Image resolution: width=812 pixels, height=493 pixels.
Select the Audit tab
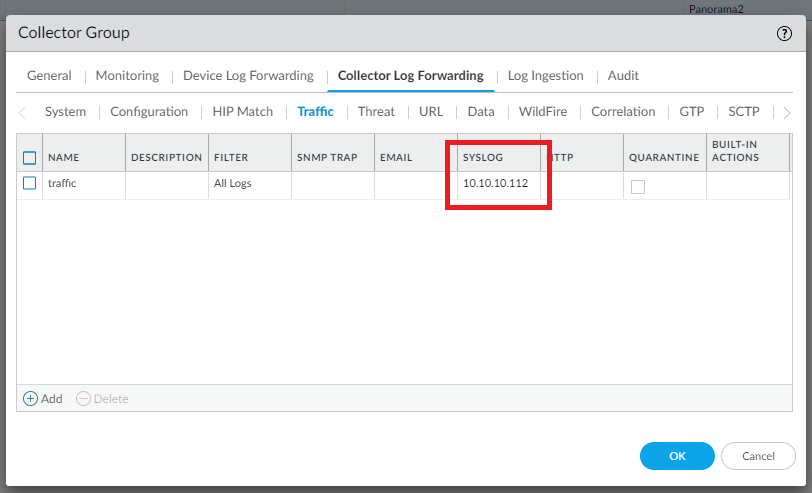click(x=623, y=75)
